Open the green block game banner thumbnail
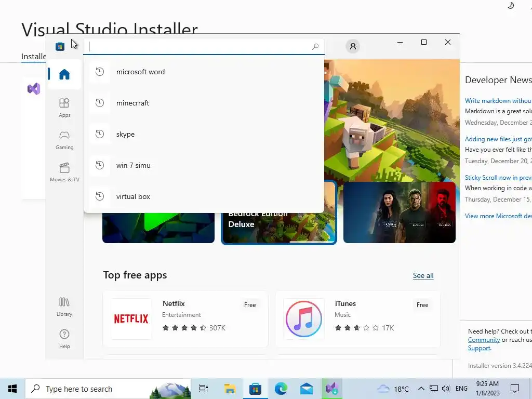The height and width of the screenshot is (399, 532). 158,228
